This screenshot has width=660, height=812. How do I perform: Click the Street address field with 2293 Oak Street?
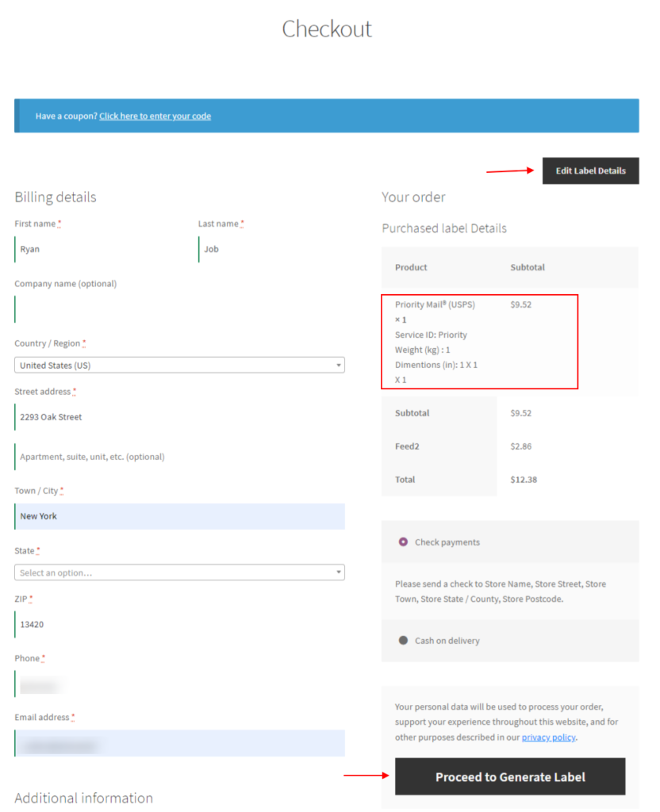(x=95, y=416)
